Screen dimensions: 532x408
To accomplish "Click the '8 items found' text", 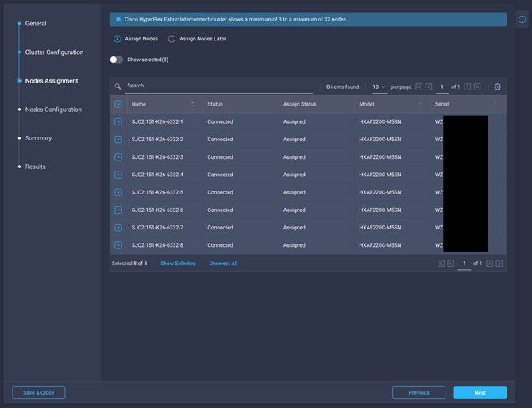I will [343, 87].
